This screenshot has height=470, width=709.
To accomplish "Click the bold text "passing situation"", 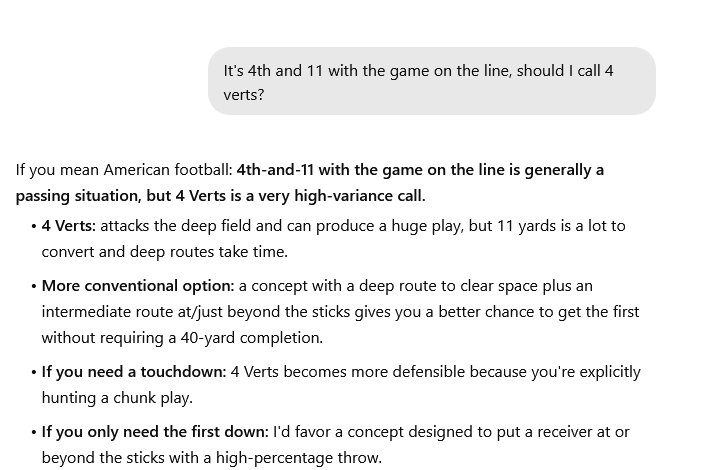I will point(78,196).
